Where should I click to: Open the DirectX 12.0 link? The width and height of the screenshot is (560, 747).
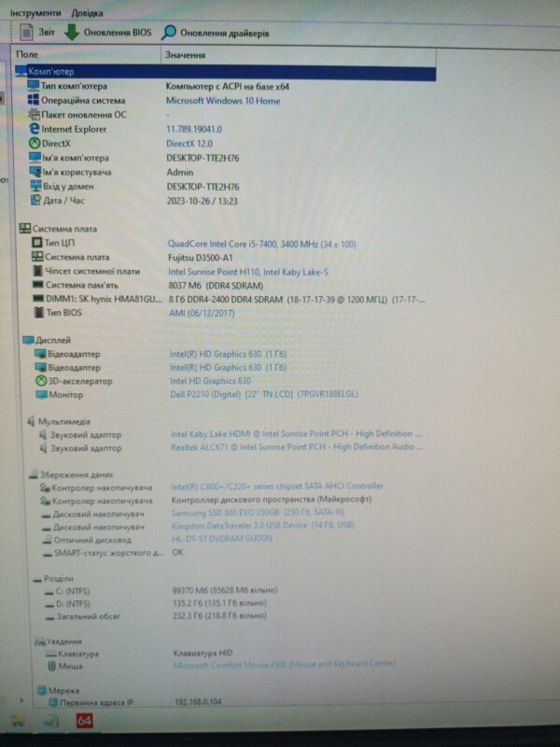tap(189, 144)
